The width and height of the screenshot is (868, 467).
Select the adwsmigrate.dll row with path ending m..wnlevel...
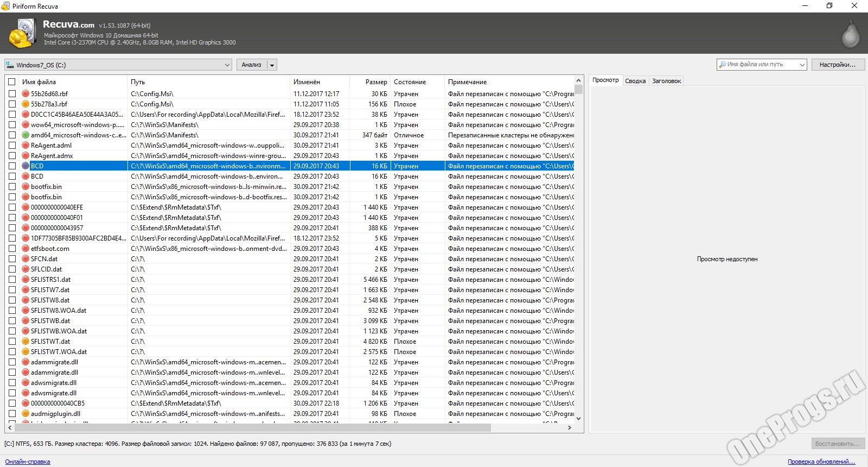pos(291,393)
